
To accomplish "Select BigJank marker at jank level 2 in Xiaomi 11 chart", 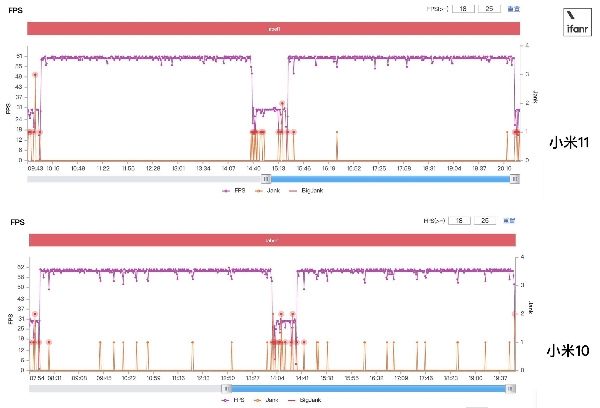I will click(282, 103).
